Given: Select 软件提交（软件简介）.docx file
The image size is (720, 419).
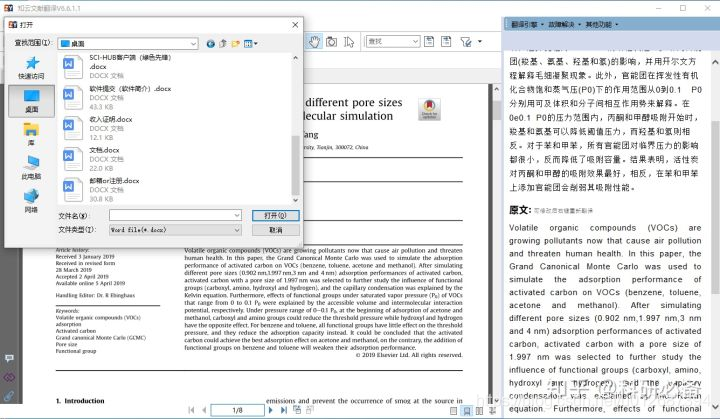Looking at the screenshot, I should pos(174,97).
